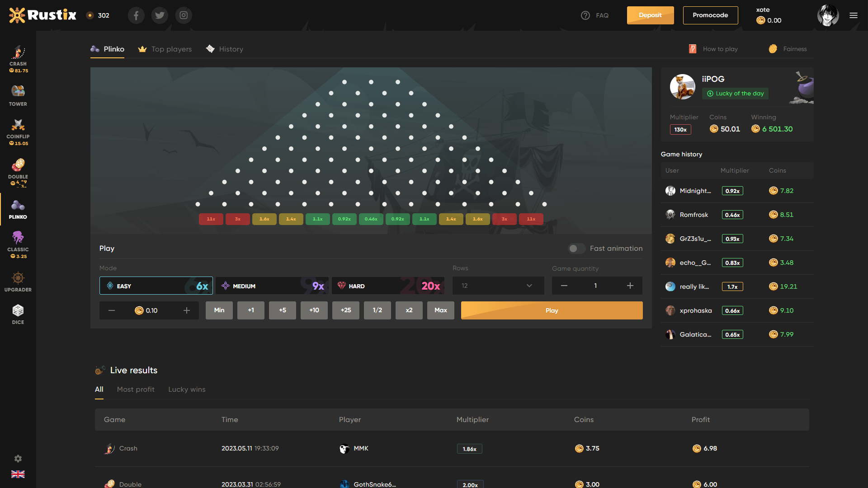Image resolution: width=868 pixels, height=488 pixels.
Task: Open the Upgrader from sidebar
Action: (x=18, y=282)
